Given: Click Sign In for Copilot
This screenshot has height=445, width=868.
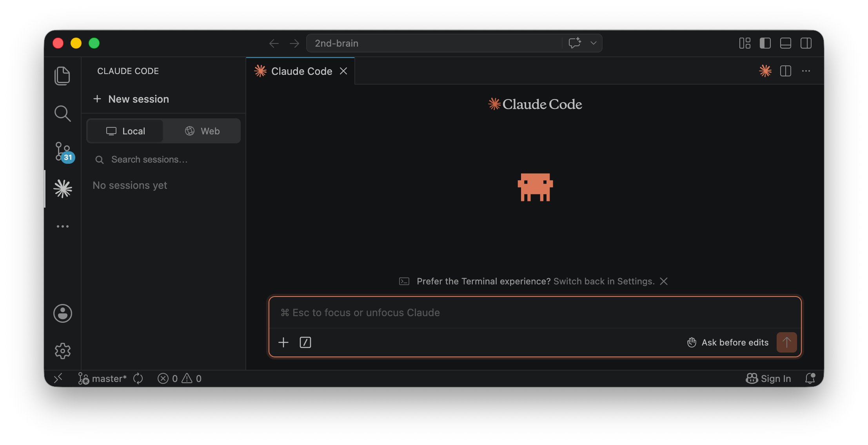Looking at the screenshot, I should (768, 378).
